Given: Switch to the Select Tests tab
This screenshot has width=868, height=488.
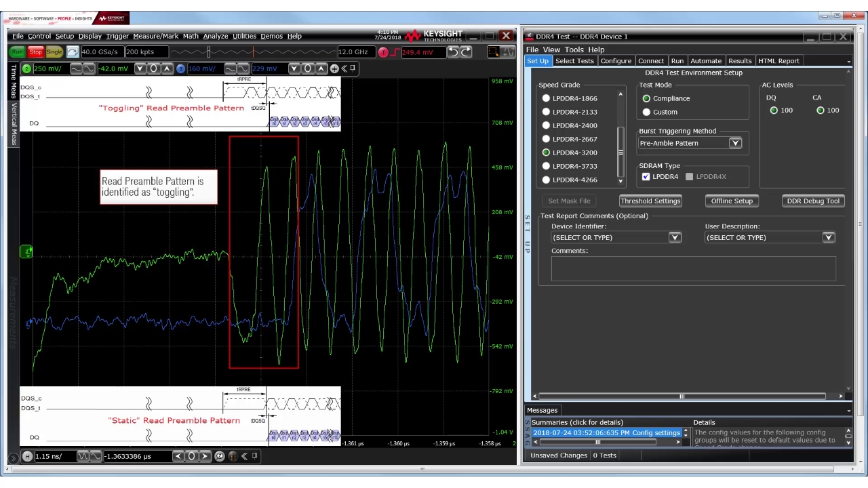Looking at the screenshot, I should click(574, 61).
